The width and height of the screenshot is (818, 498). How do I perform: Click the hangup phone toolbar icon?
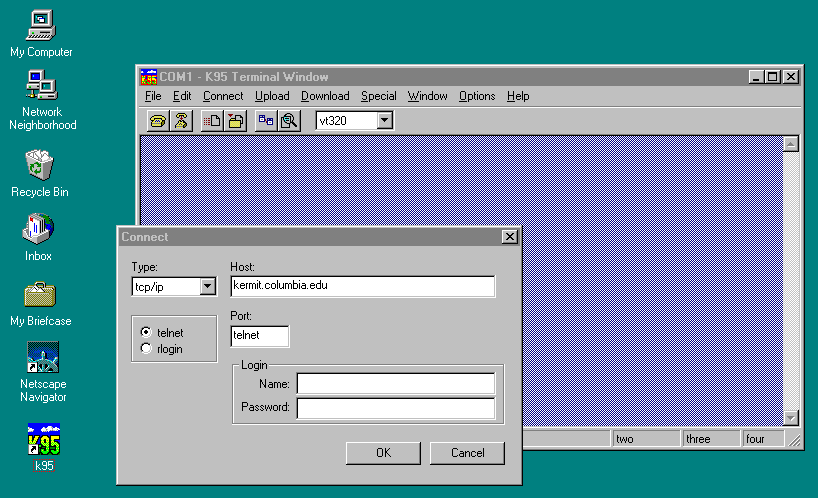(180, 121)
